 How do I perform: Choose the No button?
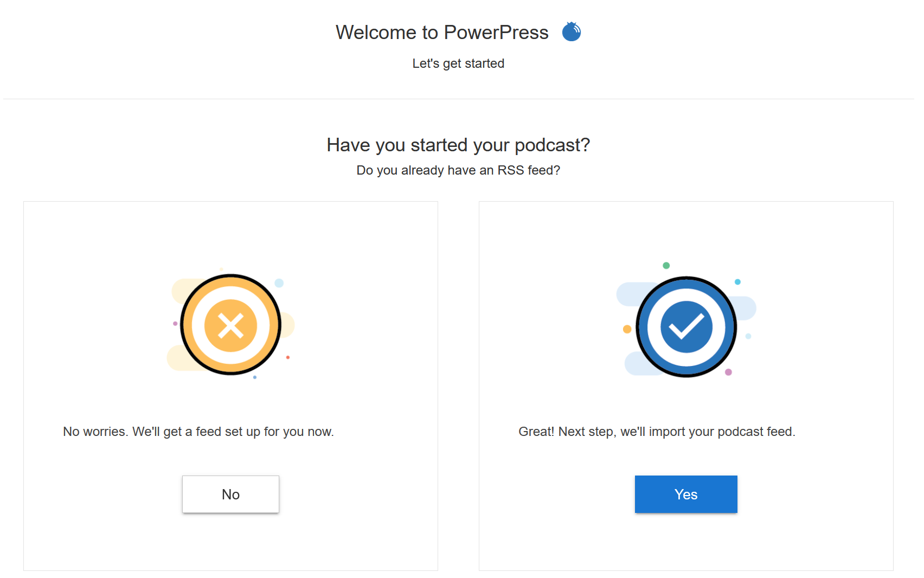tap(230, 494)
